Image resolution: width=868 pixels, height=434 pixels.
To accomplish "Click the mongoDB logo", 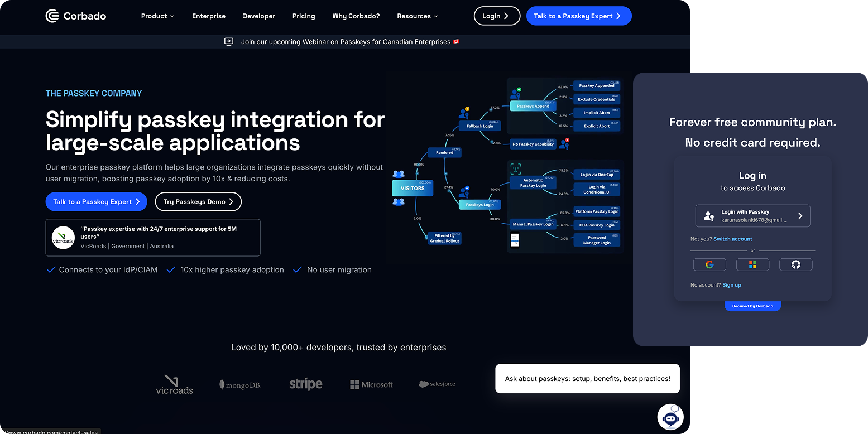I will (x=240, y=384).
